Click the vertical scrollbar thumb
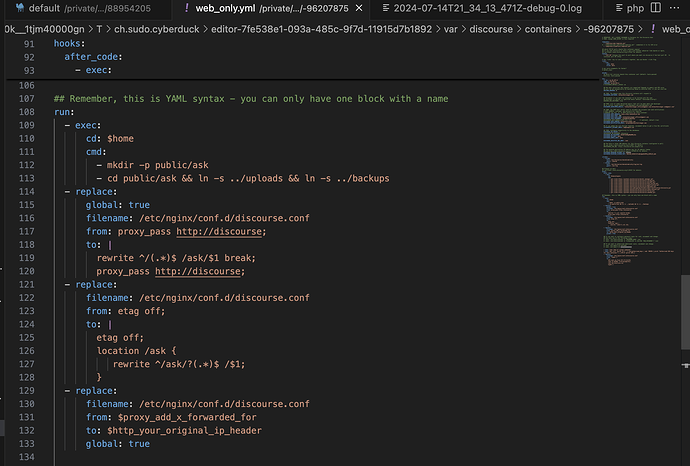 [x=685, y=312]
